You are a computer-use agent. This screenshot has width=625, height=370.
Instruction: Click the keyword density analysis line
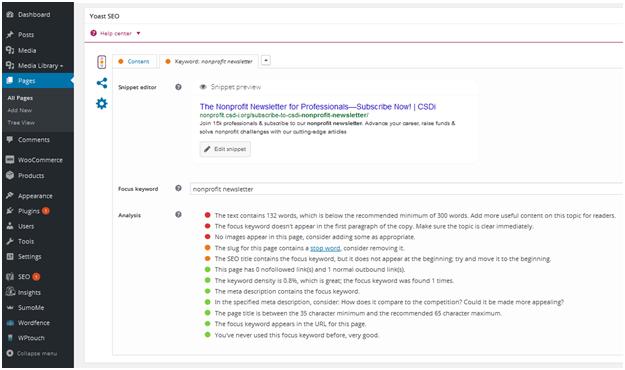[x=334, y=281]
